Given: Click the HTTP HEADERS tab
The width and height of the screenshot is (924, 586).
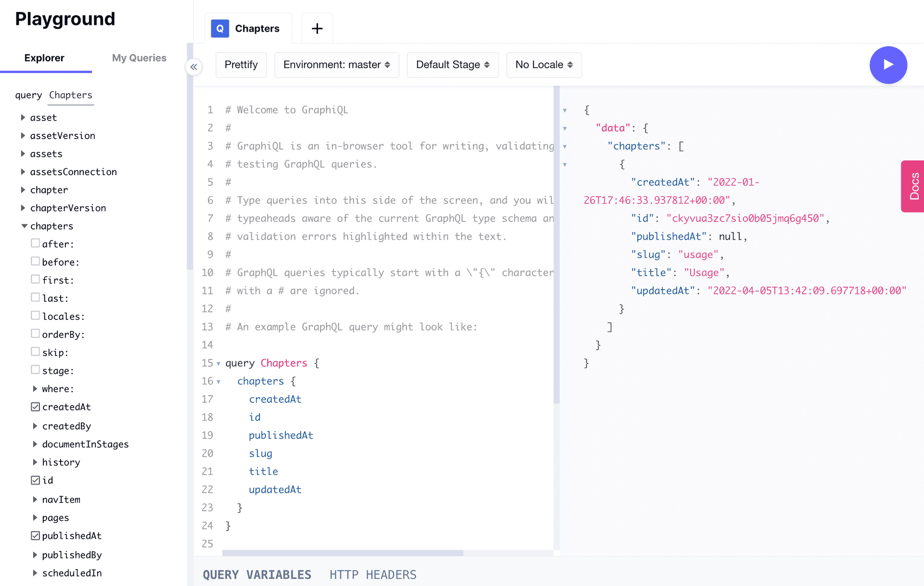Looking at the screenshot, I should click(x=373, y=574).
